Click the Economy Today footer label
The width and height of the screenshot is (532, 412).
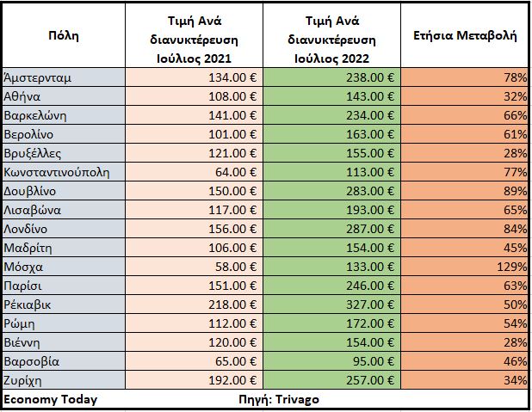[x=52, y=400]
